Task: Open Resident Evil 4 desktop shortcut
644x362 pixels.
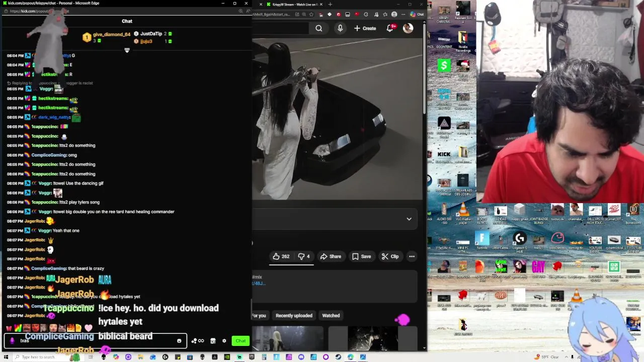Action: [x=463, y=13]
